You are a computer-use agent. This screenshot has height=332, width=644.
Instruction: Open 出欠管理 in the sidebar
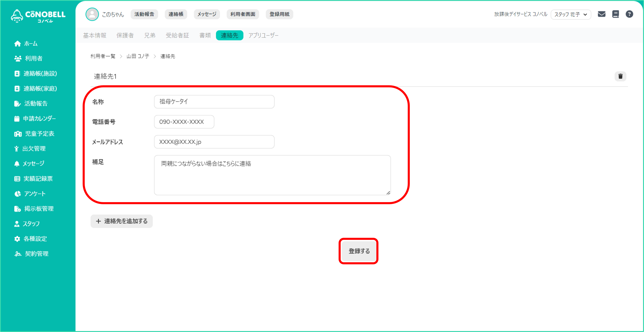[30, 149]
